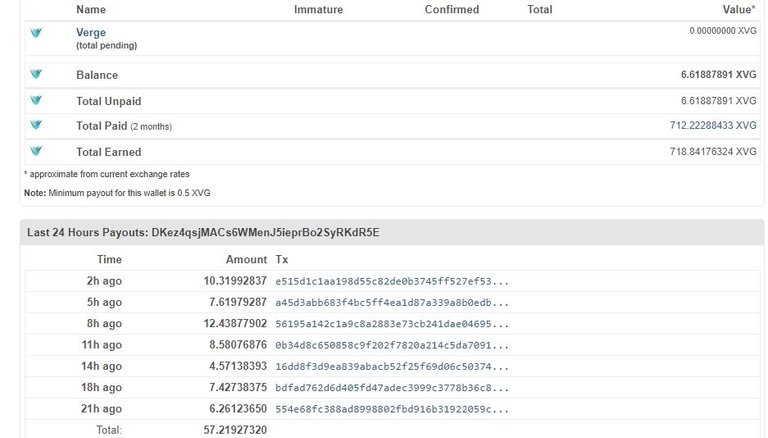Click the 8h ago time cell
This screenshot has height=438, width=768.
[x=104, y=323]
